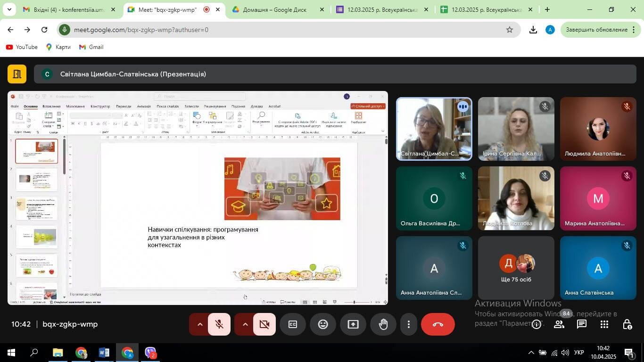
Task: Turn on the camera toggle
Action: pos(264,324)
